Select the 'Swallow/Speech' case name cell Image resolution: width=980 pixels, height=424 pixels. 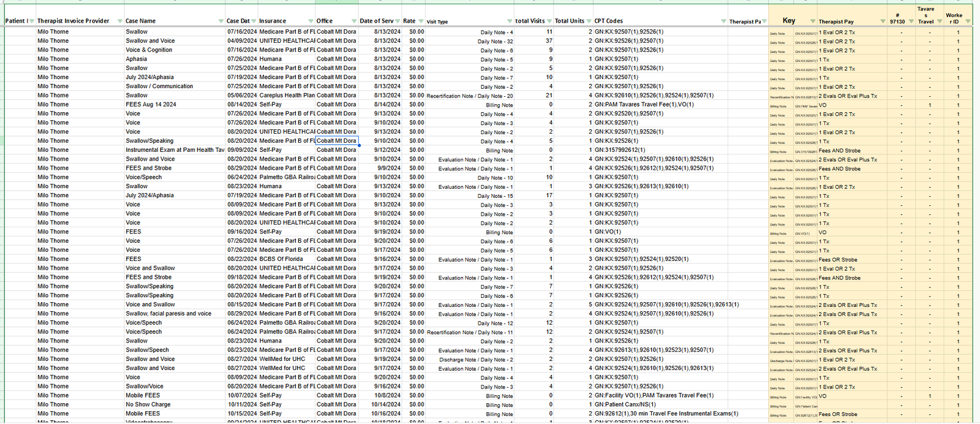[175, 350]
